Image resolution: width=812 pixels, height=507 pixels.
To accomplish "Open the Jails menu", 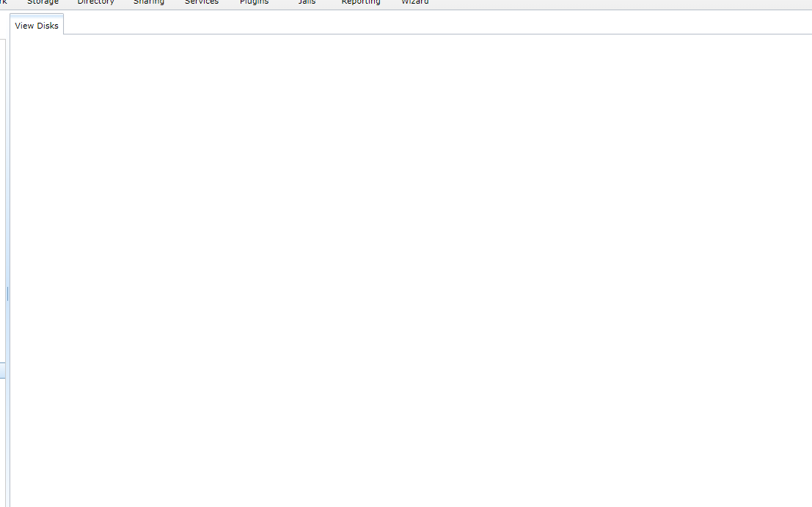I will pos(307,2).
